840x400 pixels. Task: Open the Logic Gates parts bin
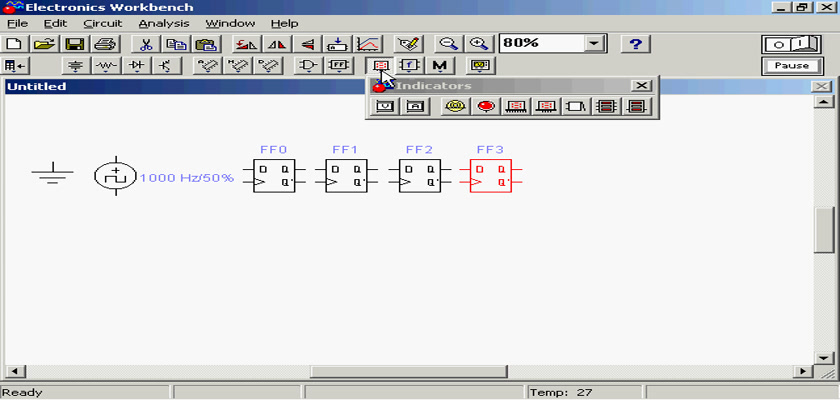309,66
